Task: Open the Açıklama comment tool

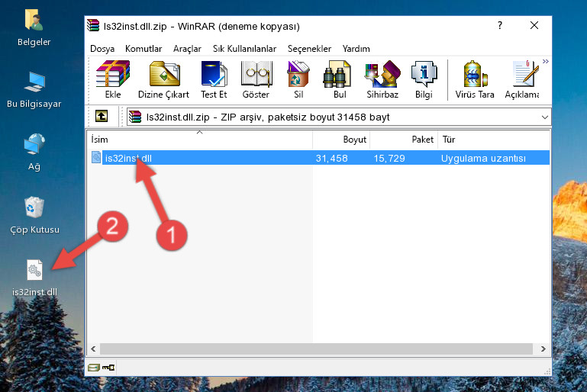Action: [522, 79]
